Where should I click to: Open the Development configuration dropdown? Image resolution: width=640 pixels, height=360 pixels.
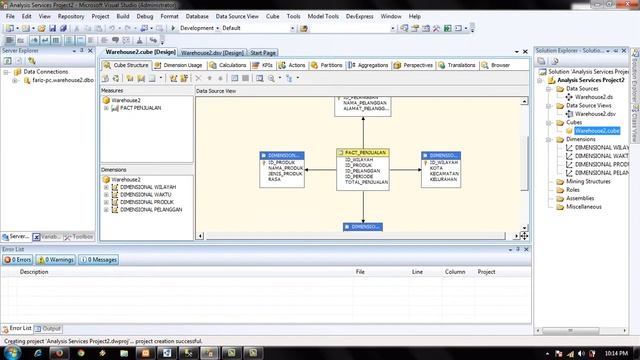coord(217,28)
